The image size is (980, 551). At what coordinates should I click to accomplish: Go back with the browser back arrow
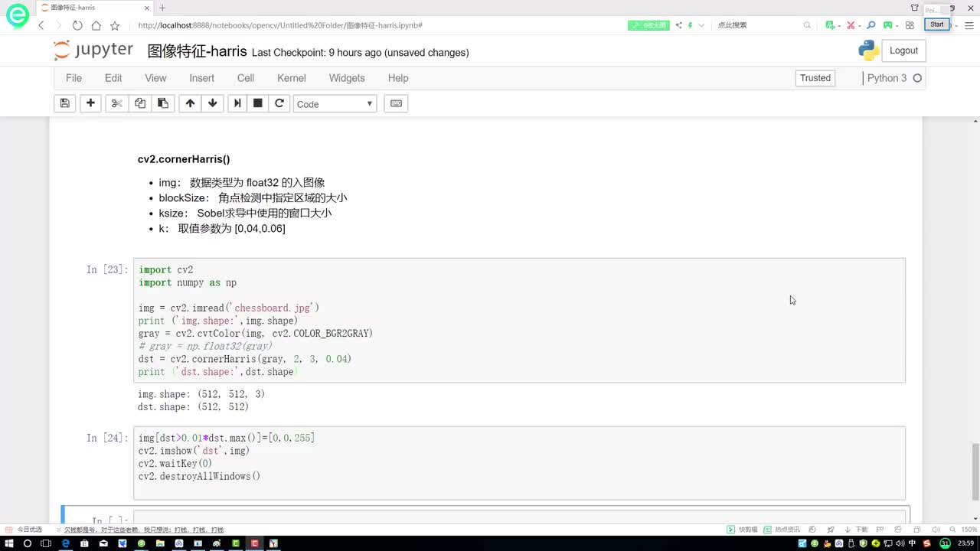[x=41, y=25]
